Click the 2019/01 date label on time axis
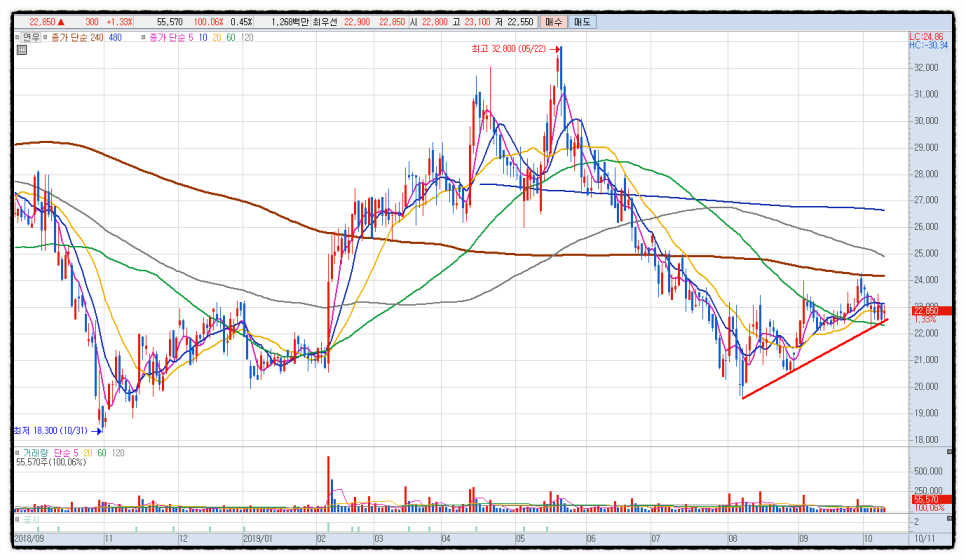 (259, 538)
